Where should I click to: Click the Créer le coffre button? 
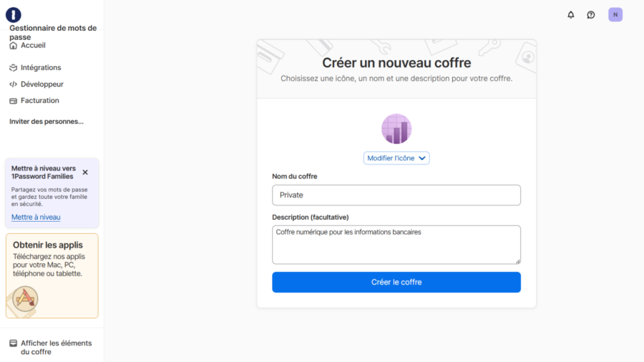tap(396, 282)
